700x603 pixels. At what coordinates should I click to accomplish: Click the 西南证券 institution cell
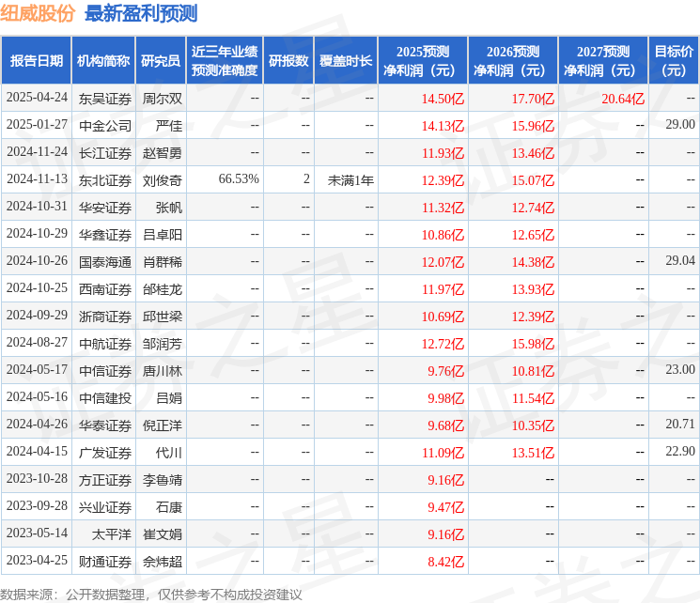click(105, 289)
